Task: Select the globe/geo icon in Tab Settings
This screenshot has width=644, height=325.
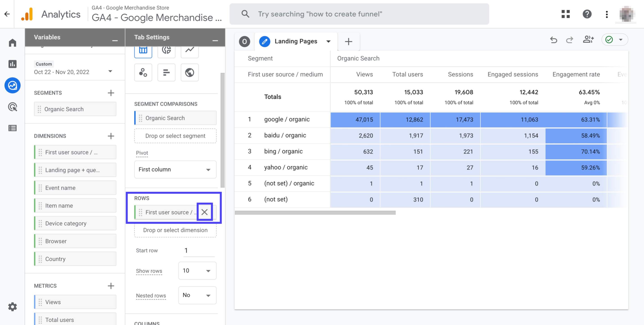Action: (189, 72)
